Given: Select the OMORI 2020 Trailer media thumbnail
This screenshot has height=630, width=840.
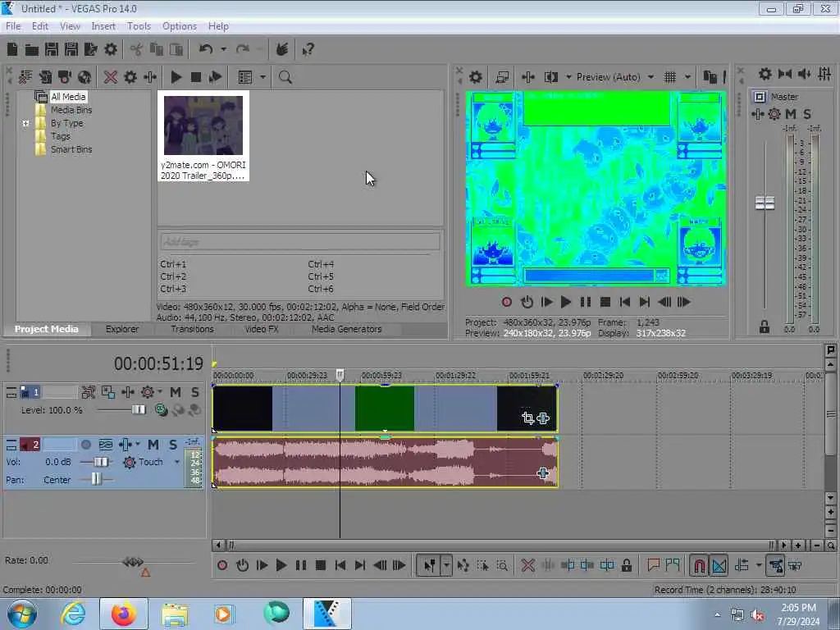Looking at the screenshot, I should tap(203, 136).
